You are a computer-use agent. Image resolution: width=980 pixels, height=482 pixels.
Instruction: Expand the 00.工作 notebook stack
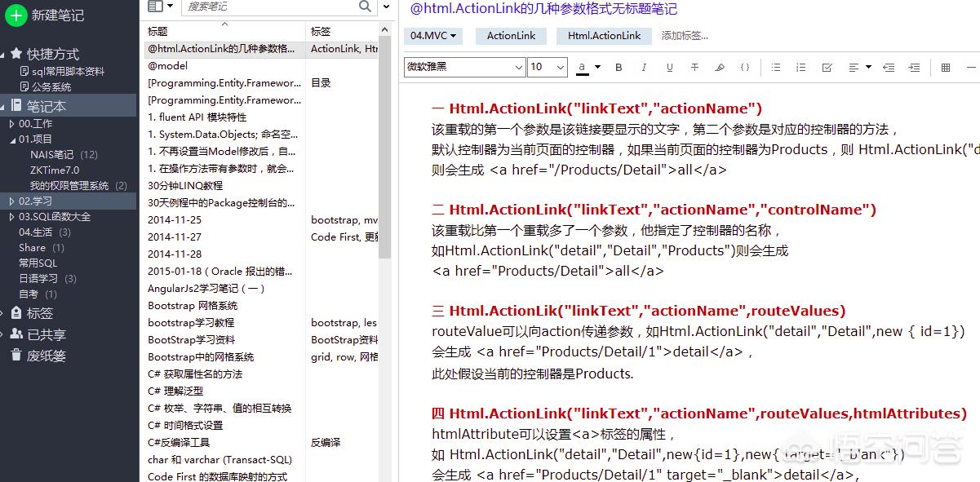pyautogui.click(x=11, y=124)
